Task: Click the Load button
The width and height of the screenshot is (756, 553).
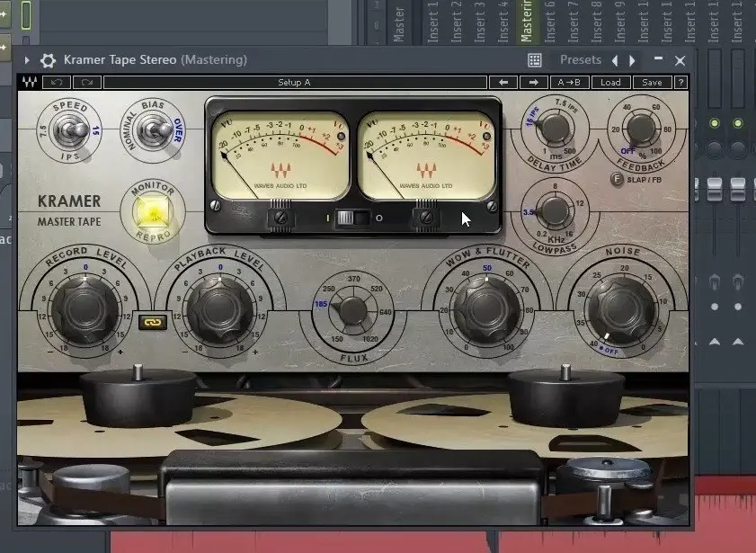Action: [610, 83]
